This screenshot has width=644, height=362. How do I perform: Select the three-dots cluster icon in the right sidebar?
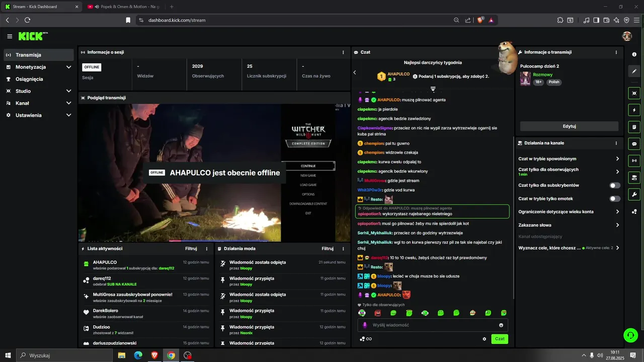(634, 212)
